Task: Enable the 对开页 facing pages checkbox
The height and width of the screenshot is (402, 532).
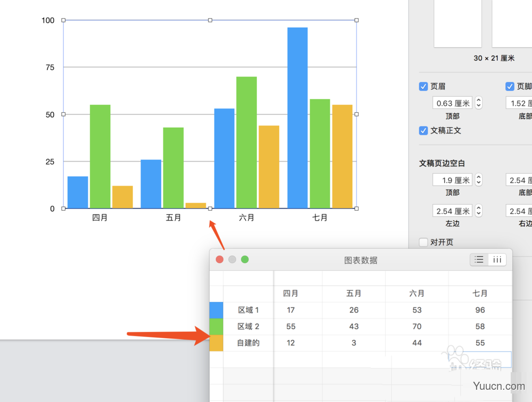Action: coord(423,242)
